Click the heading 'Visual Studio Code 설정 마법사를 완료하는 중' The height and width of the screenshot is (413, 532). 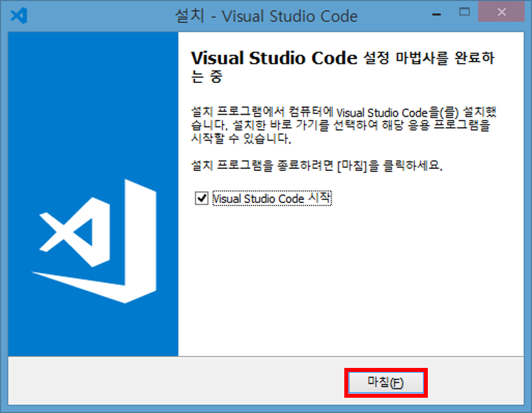pos(343,67)
